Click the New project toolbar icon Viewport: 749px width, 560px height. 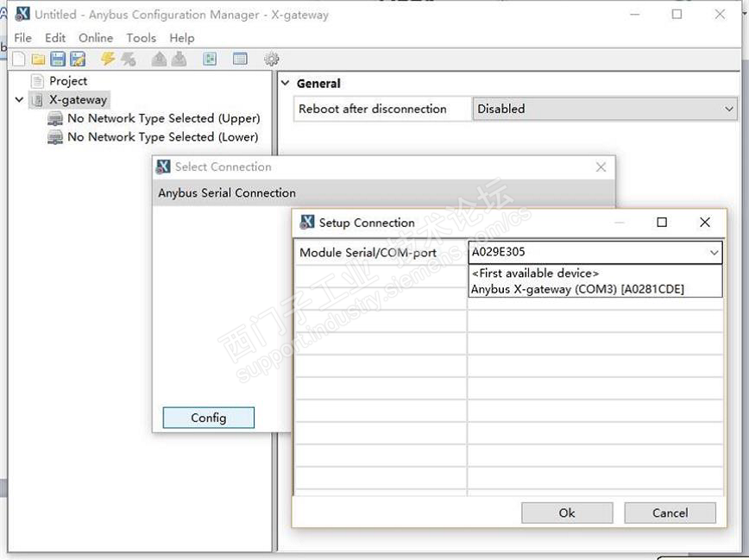point(19,59)
